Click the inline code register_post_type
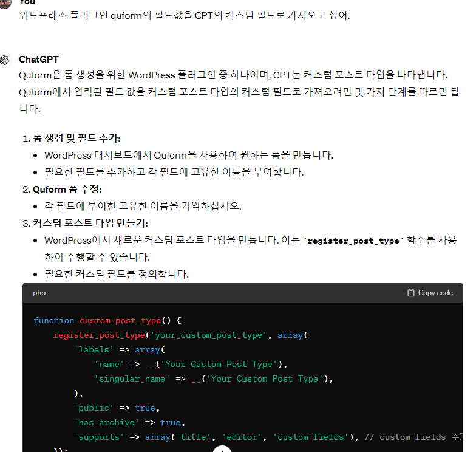The image size is (476, 452). [x=353, y=241]
